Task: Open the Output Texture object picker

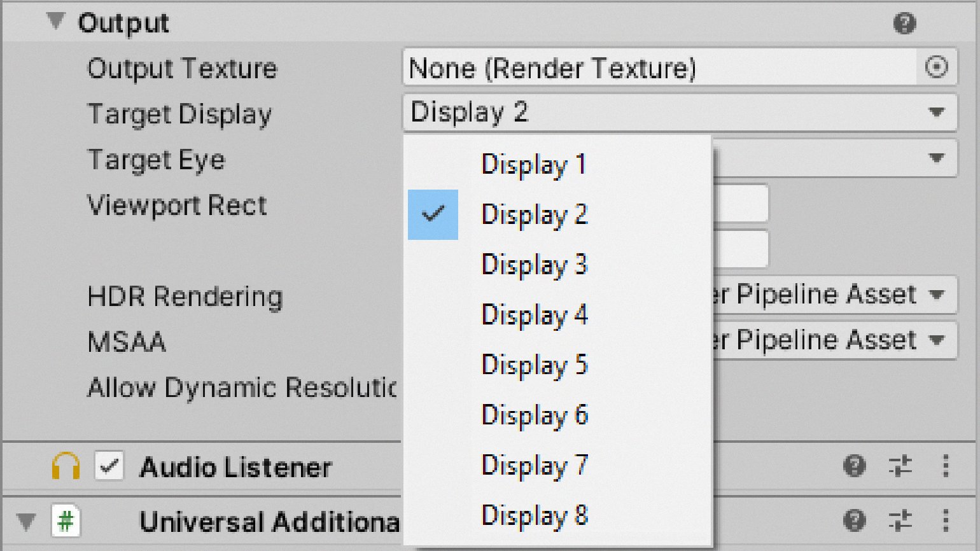Action: (x=936, y=67)
